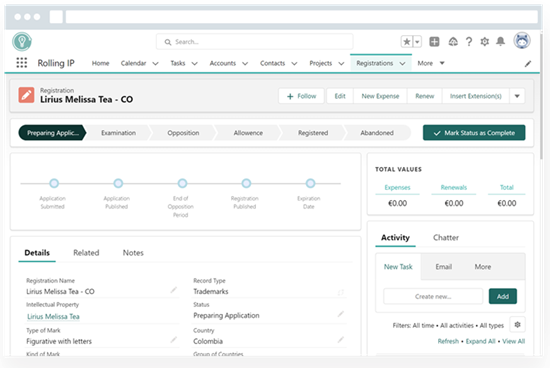Open the More navigation dropdown
Viewport: 550px width, 368px height.
[431, 63]
